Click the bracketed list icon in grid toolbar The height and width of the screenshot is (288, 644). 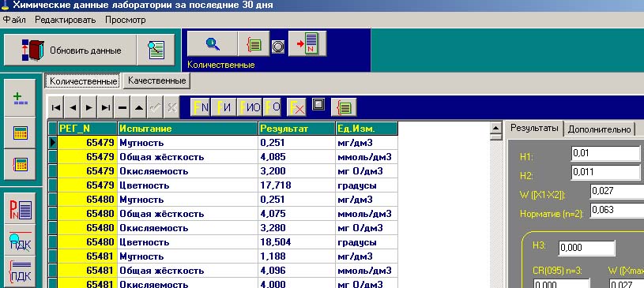tap(344, 107)
